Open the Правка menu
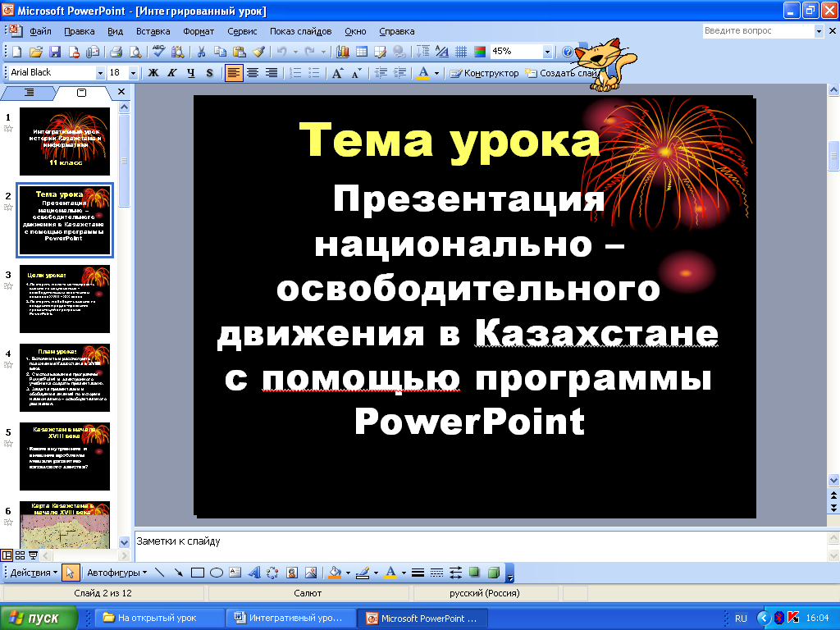Viewport: 840px width, 630px height. point(80,32)
